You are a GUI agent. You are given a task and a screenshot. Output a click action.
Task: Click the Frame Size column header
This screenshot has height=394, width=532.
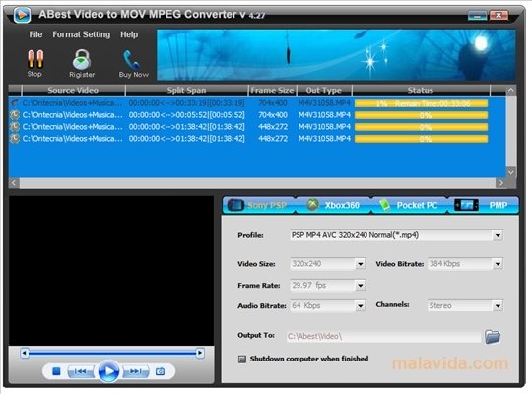[x=273, y=90]
